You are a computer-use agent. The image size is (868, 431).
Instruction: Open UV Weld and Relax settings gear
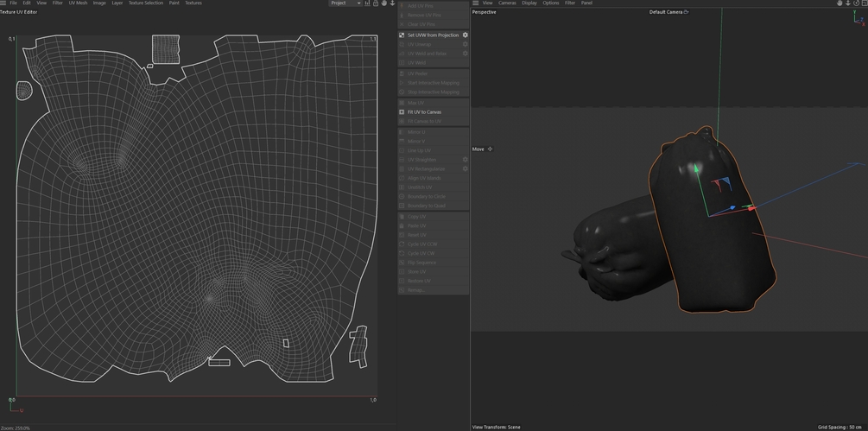pos(465,54)
